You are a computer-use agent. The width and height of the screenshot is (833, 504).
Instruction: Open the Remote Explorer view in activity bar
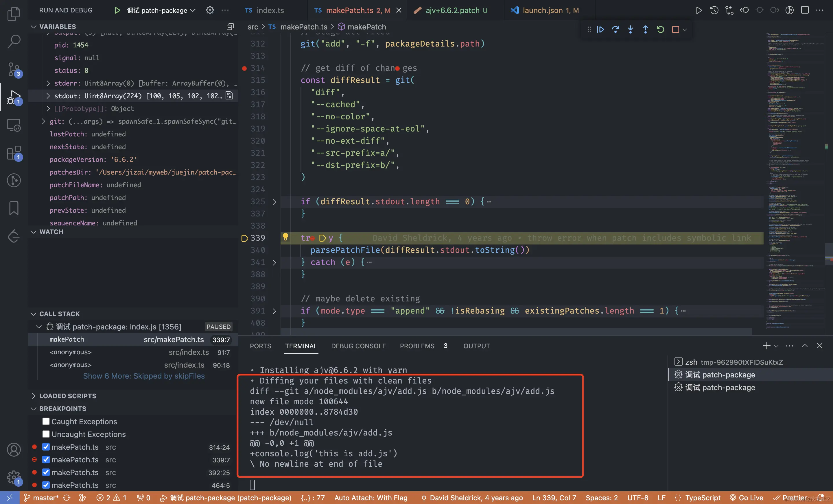[14, 125]
